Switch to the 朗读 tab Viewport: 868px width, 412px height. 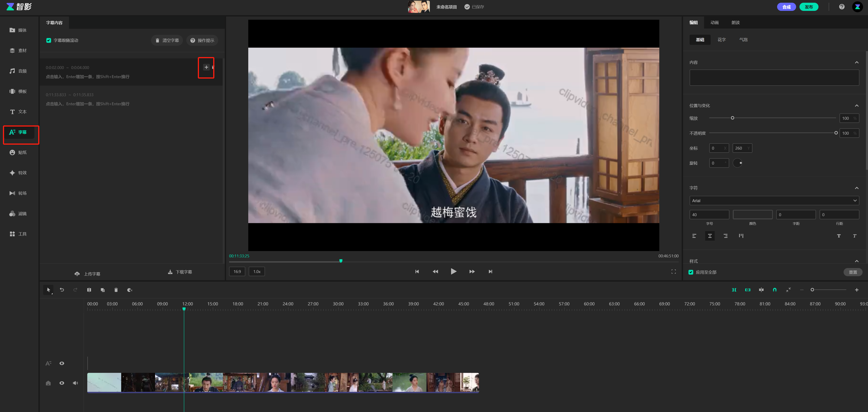tap(735, 23)
